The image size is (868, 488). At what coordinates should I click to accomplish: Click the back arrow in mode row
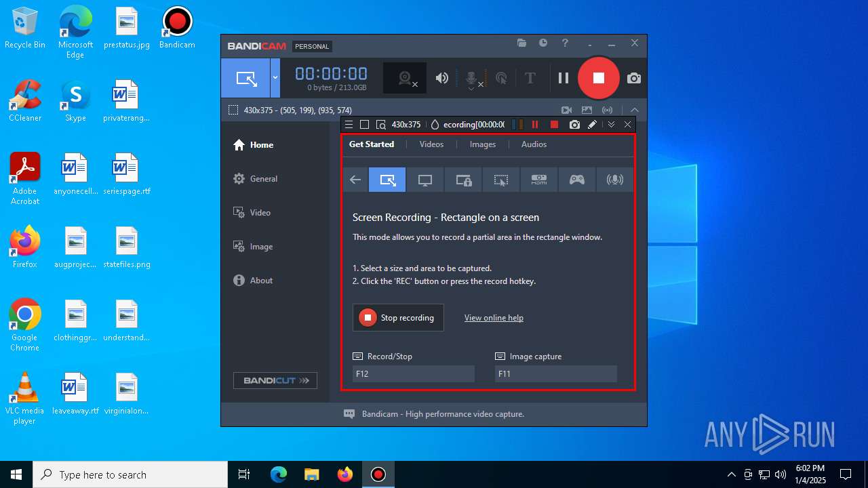(x=355, y=180)
